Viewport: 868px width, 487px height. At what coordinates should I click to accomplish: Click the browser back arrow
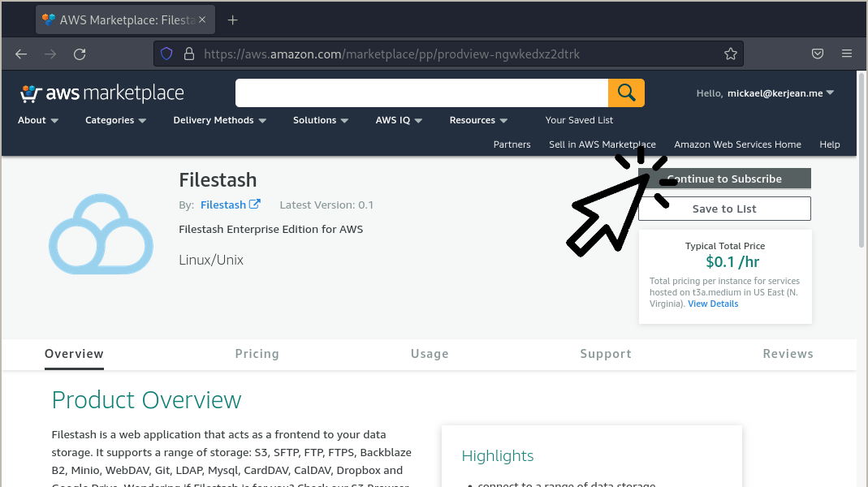point(21,54)
